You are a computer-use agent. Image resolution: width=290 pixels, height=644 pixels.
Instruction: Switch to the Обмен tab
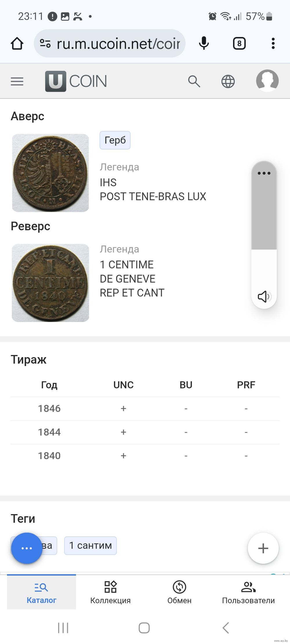tap(180, 592)
